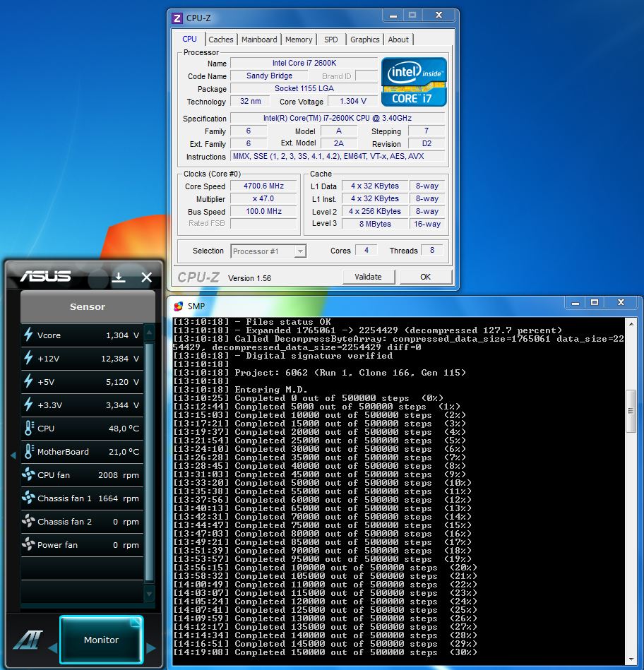Viewport: 644px width, 670px height.
Task: Click the CPU-Z title bar icon
Action: [177, 18]
